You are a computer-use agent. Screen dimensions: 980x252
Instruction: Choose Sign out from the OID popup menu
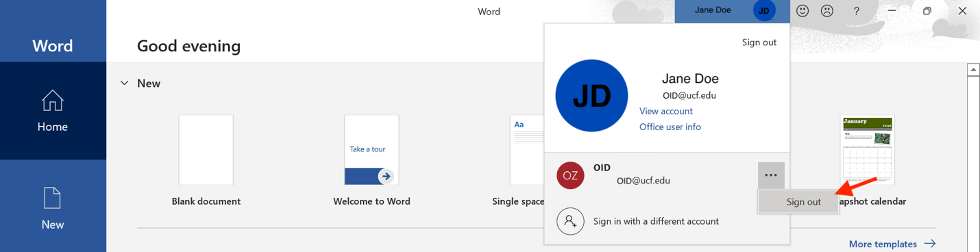tap(798, 201)
